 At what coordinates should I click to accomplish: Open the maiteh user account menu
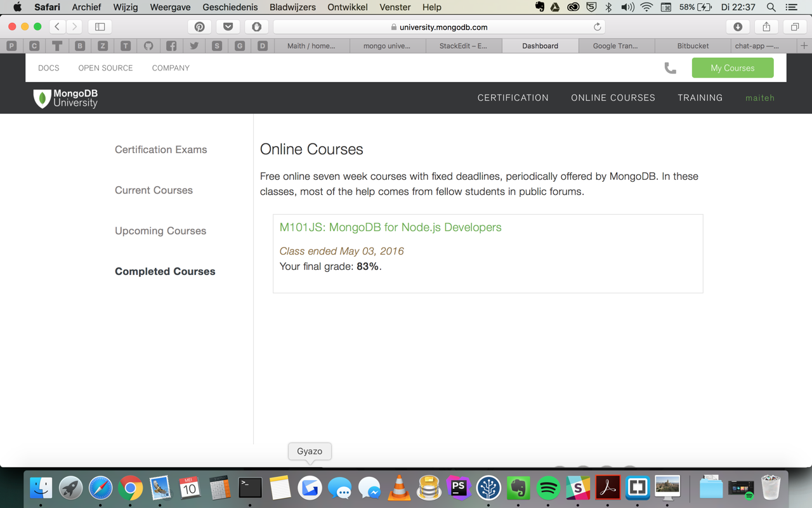pos(760,98)
